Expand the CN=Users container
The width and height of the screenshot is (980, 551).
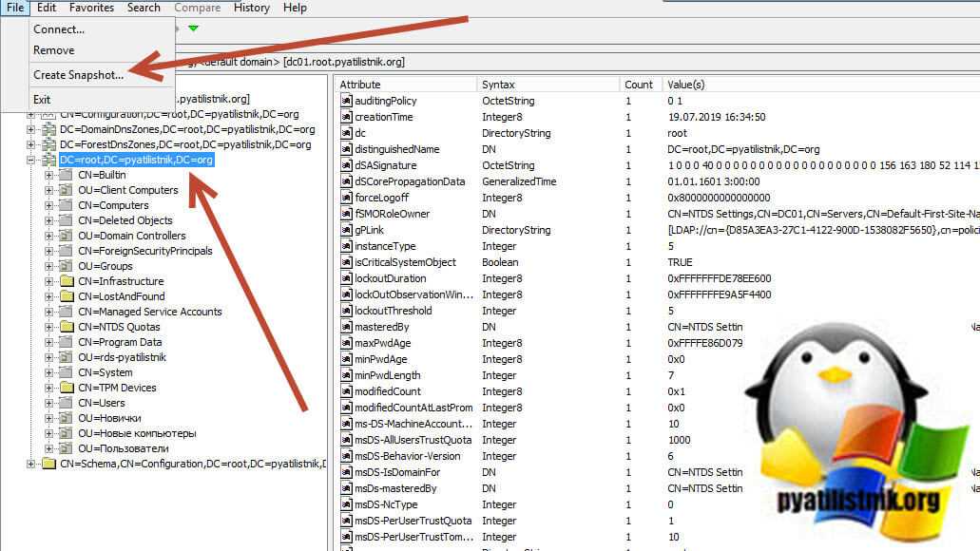(48, 403)
